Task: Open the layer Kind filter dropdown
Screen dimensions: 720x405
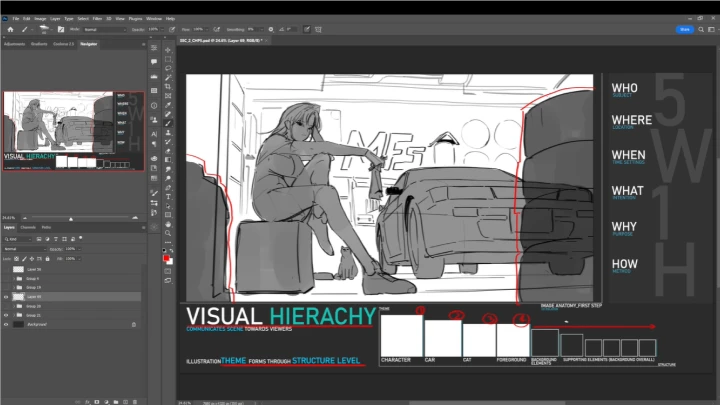Action: [17, 239]
